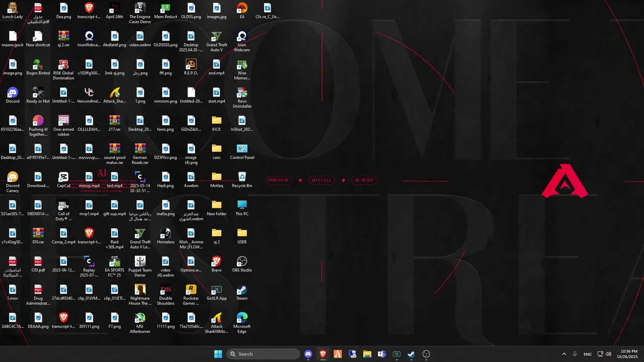This screenshot has height=362, width=644.
Task: Select the Brave browser desktop shortcut
Action: pos(216,264)
